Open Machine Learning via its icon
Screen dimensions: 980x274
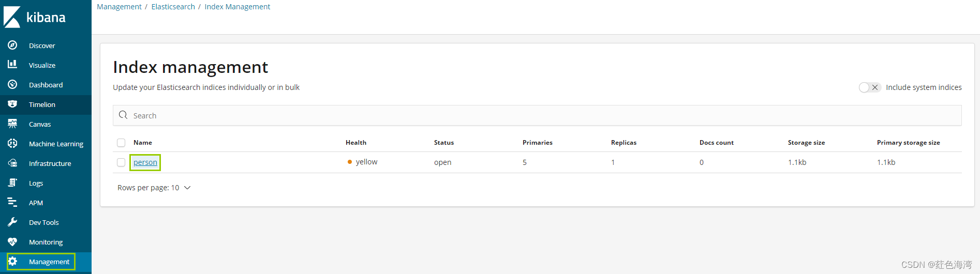coord(12,143)
